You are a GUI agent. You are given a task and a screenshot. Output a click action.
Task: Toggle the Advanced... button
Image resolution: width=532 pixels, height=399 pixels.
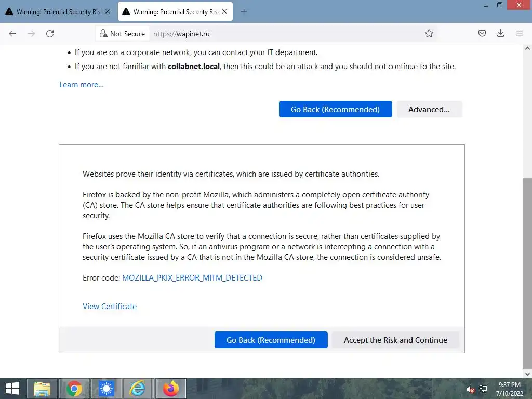(x=429, y=109)
